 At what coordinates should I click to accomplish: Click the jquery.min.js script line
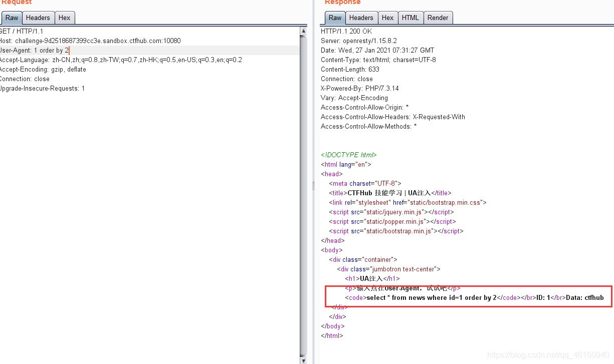pyautogui.click(x=391, y=212)
